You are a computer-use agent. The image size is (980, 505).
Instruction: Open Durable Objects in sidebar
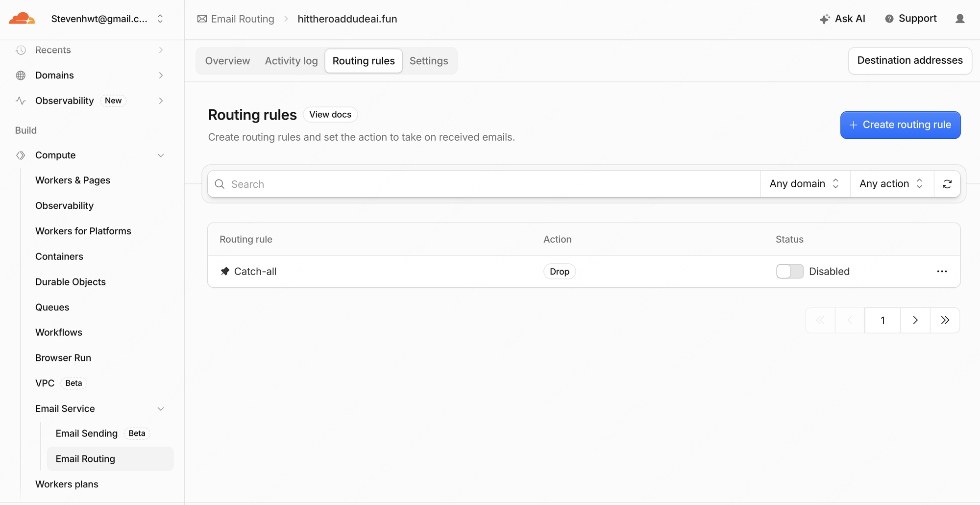point(71,282)
